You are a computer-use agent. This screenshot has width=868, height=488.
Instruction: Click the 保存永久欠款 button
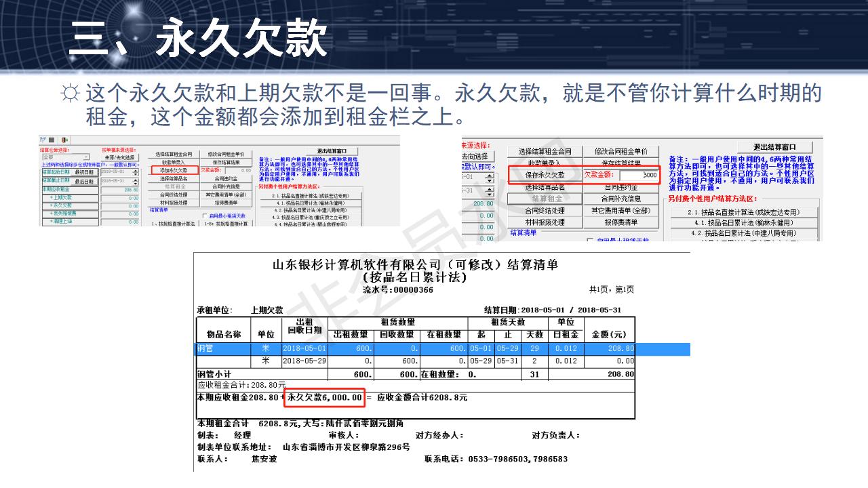tap(546, 176)
